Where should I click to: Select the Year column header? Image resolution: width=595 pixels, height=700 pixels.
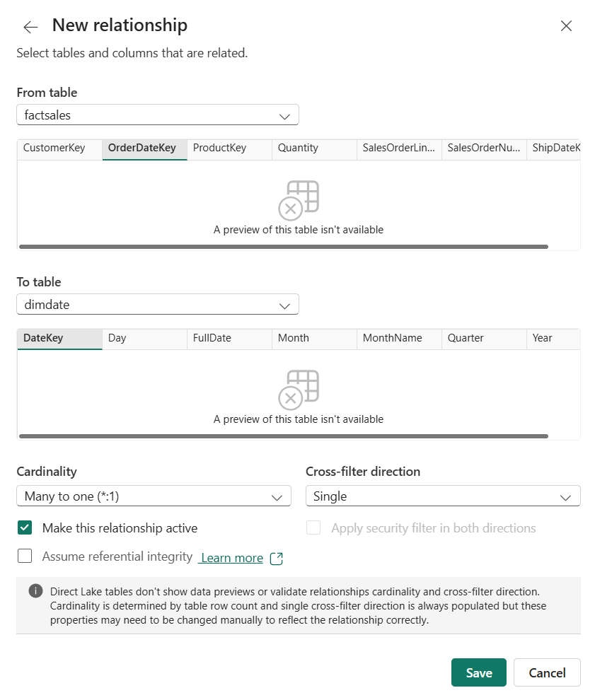pyautogui.click(x=553, y=339)
